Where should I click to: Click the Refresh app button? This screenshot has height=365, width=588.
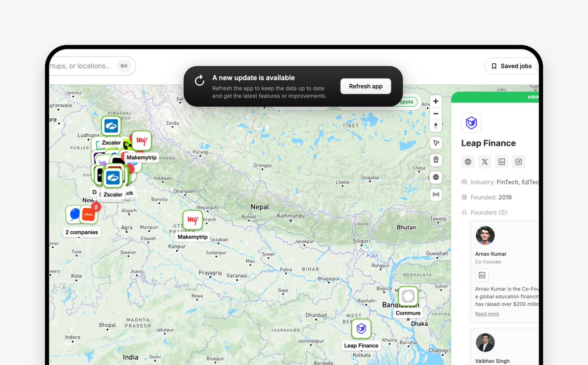[x=366, y=86]
